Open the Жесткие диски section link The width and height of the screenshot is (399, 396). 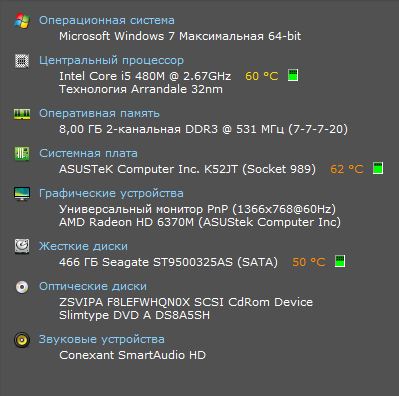(83, 246)
